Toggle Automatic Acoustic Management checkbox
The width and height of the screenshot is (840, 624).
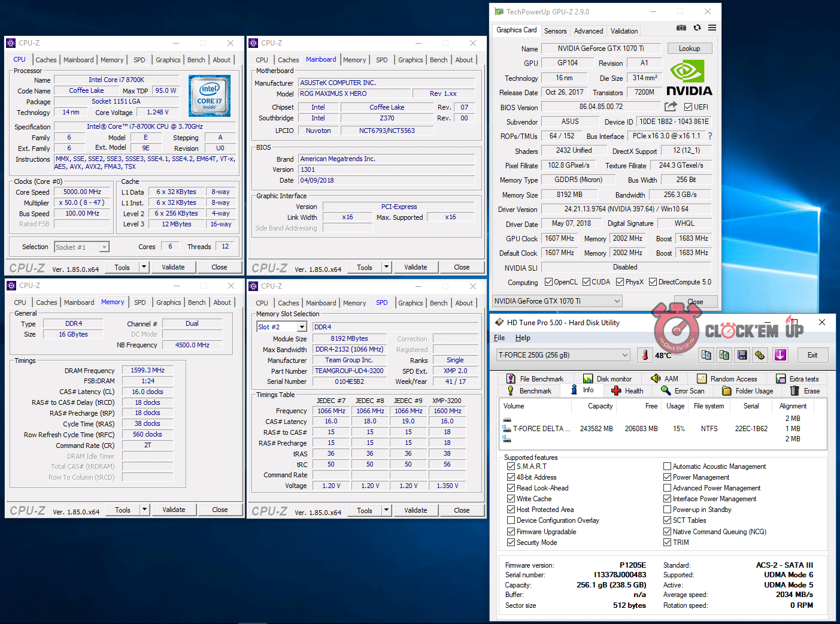667,467
